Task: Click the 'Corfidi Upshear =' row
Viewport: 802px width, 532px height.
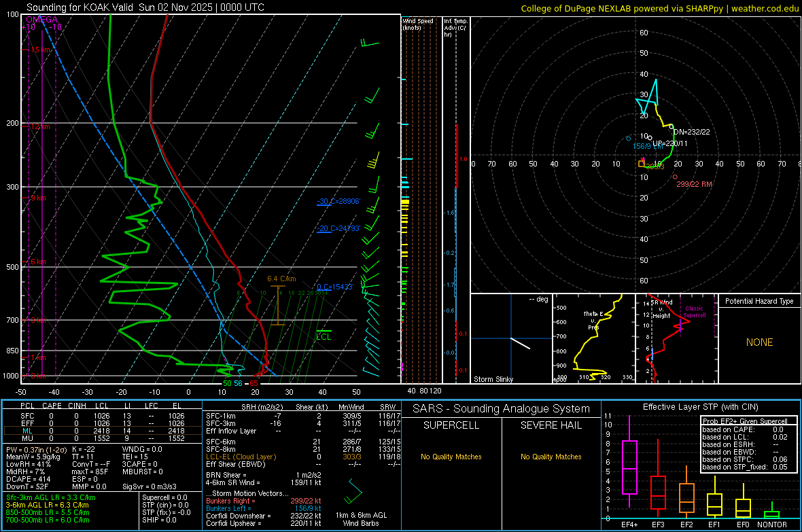Action: pos(264,523)
